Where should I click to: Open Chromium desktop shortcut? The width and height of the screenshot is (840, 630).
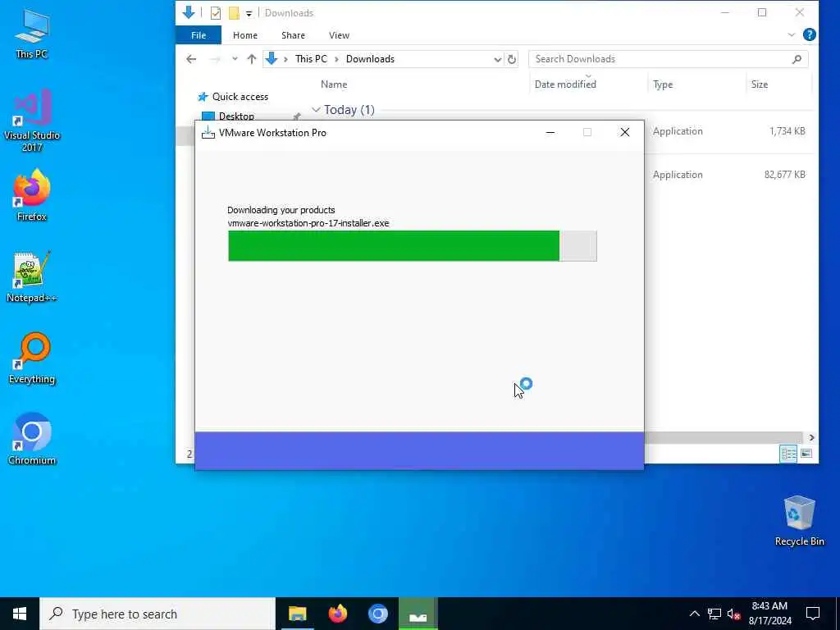coord(32,440)
